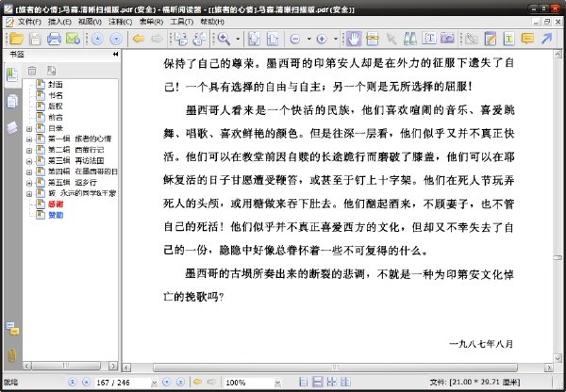
Task: Go to next page using toolbar down arrow
Action: 116,39
